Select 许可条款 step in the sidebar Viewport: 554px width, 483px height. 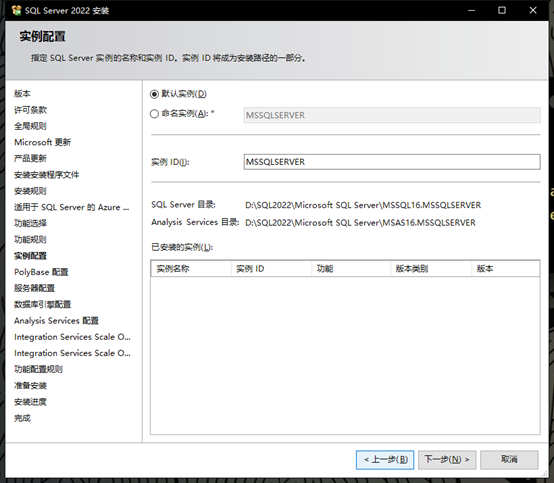point(30,110)
